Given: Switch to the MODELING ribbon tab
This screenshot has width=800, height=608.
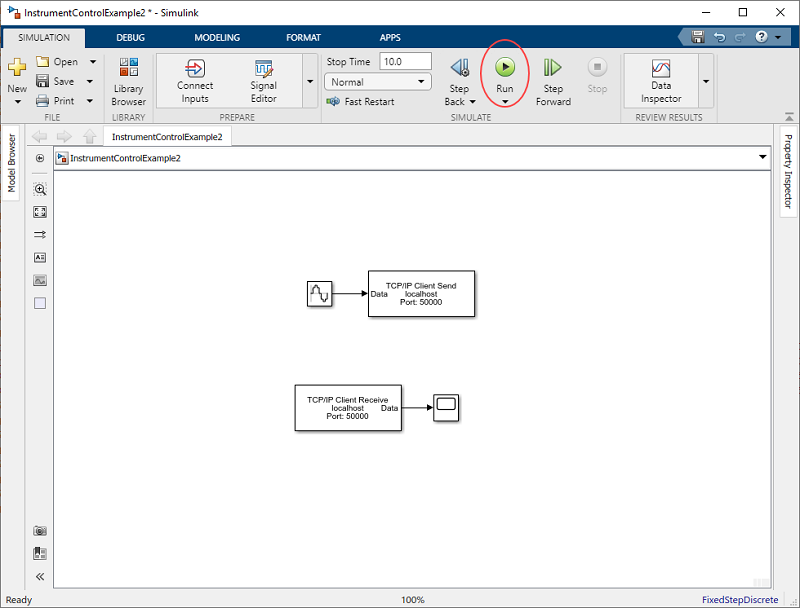Looking at the screenshot, I should (x=217, y=38).
